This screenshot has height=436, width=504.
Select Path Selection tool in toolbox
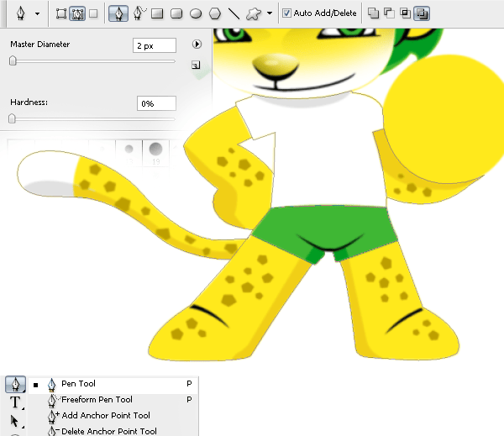tap(15, 421)
